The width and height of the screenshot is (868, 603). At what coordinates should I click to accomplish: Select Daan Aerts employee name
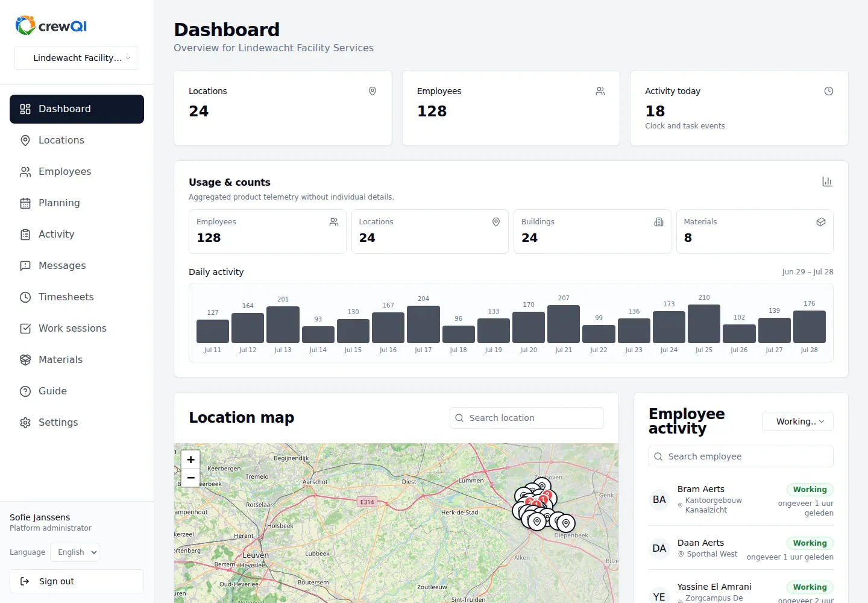[700, 543]
